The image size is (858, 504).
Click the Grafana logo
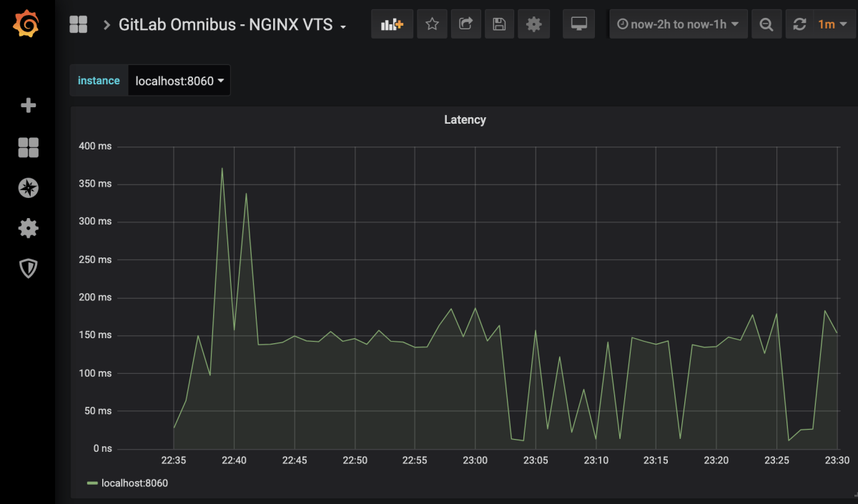point(28,24)
